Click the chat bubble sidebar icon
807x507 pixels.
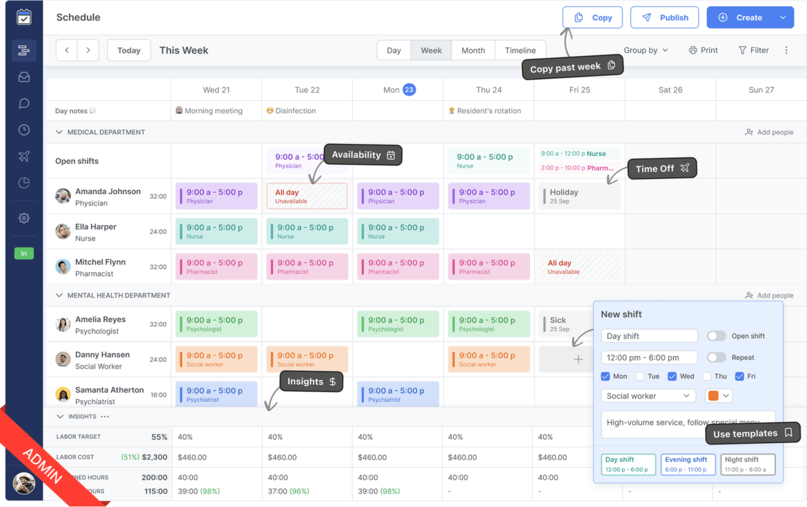pyautogui.click(x=23, y=103)
